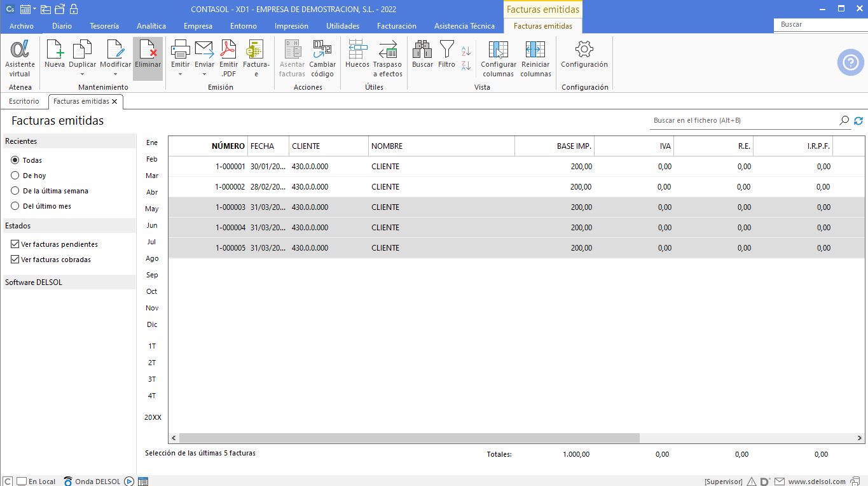This screenshot has width=868, height=486.
Task: Filter invoices by month Ene
Action: pos(152,142)
